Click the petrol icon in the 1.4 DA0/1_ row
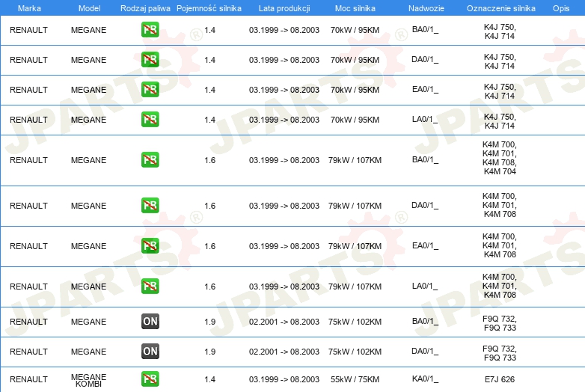Viewport: 585px width, 392px height. (x=150, y=60)
